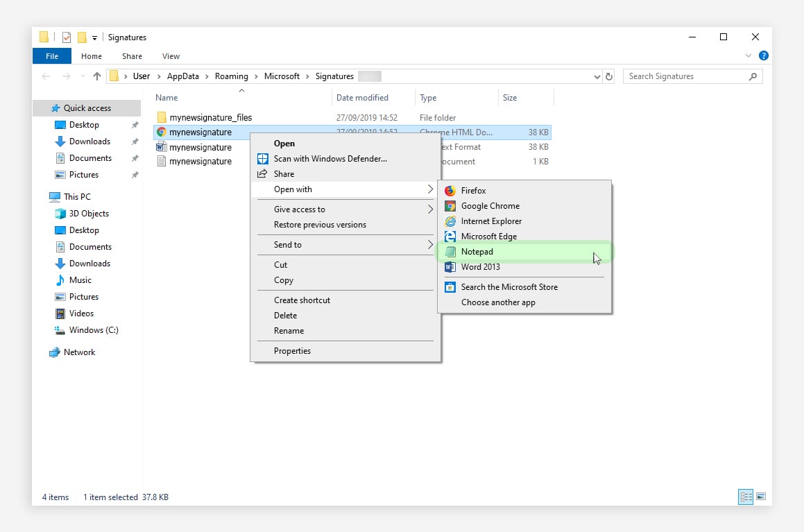The width and height of the screenshot is (804, 532).
Task: Switch to the Home ribbon tab
Action: point(92,56)
